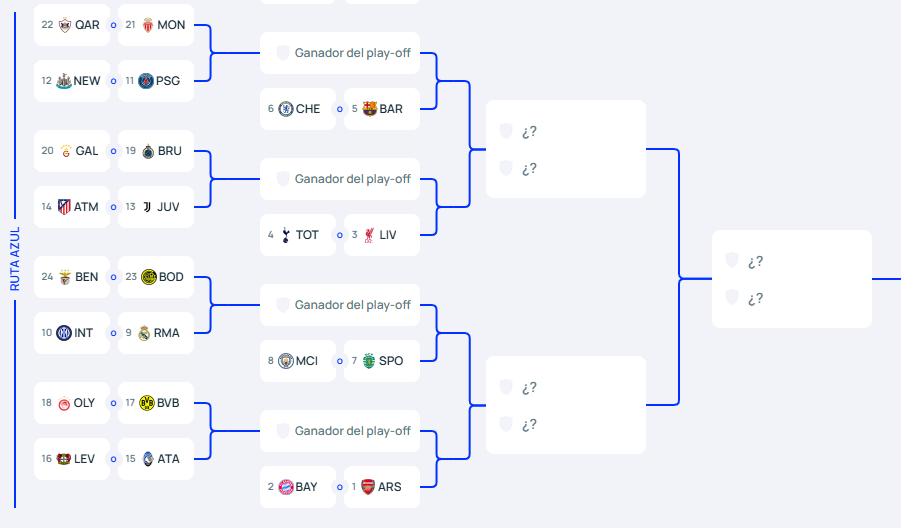Open the first Ganador del play-off box
The width and height of the screenshot is (901, 528).
tap(340, 53)
